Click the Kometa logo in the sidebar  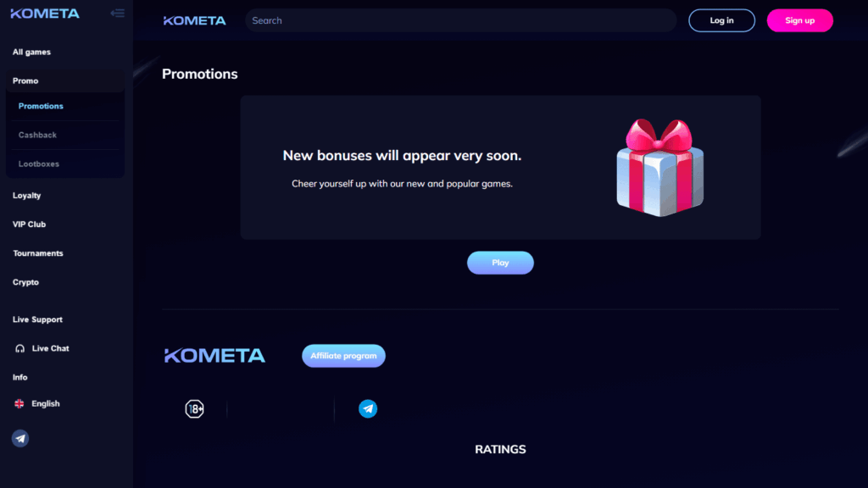[x=45, y=14]
